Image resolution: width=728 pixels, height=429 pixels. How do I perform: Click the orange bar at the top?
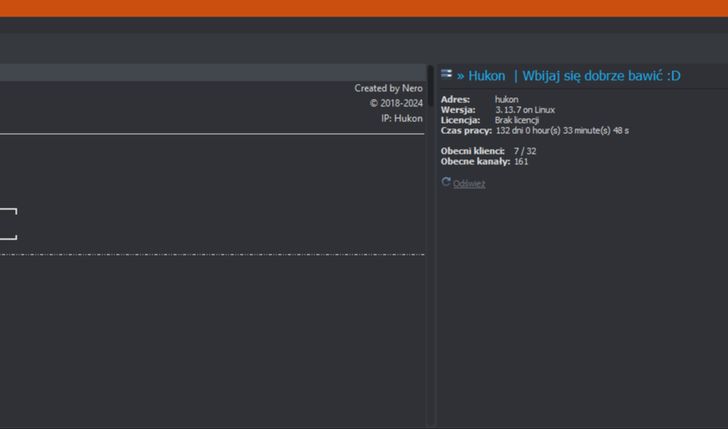tap(364, 8)
